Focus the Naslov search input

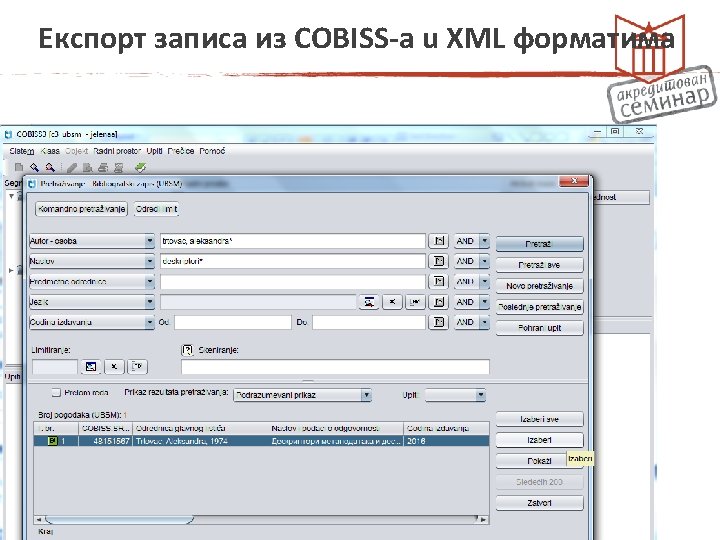coord(292,261)
